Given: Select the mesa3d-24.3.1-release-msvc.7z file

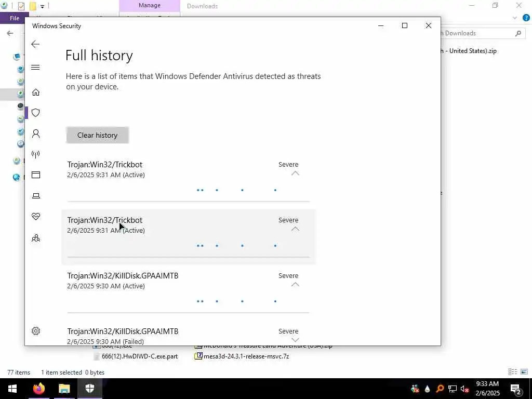Looking at the screenshot, I should (242, 356).
